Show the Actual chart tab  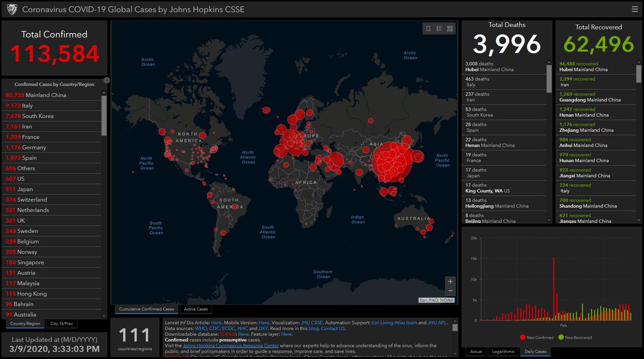coord(475,351)
